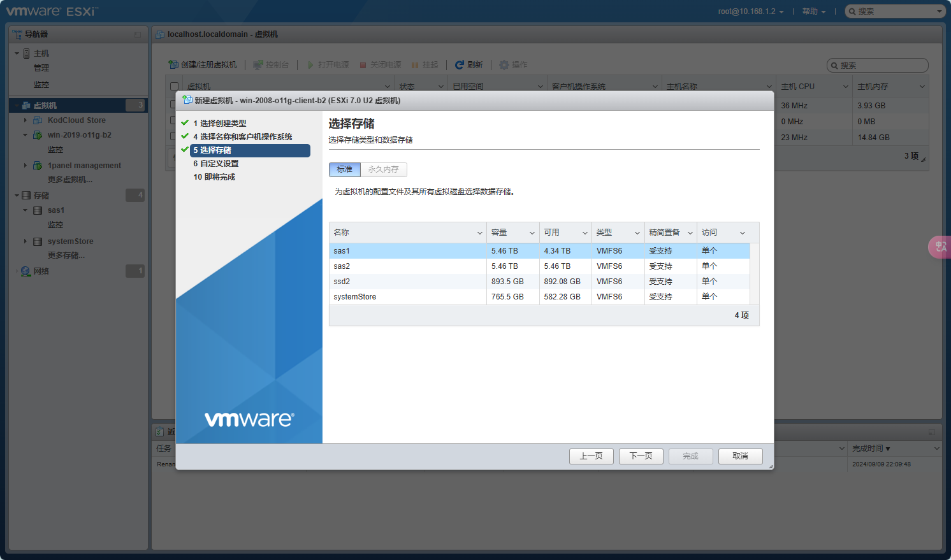
Task: Collapse the storage (存储) tree section
Action: (x=17, y=196)
